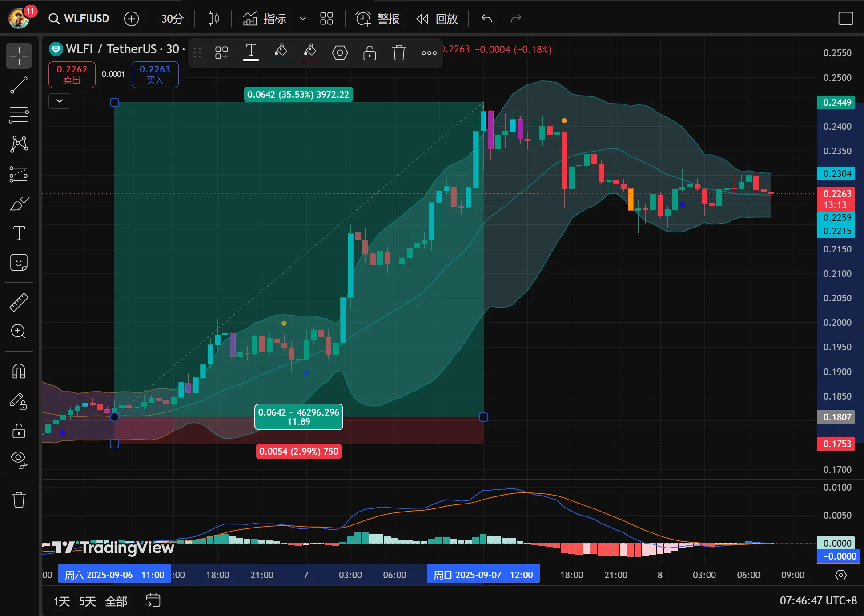Open drawing templates in floating toolbar
Screen dimensions: 864x616
pos(221,53)
